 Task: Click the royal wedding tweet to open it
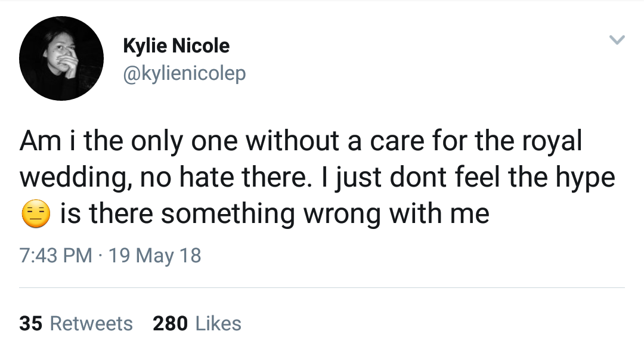(x=310, y=176)
